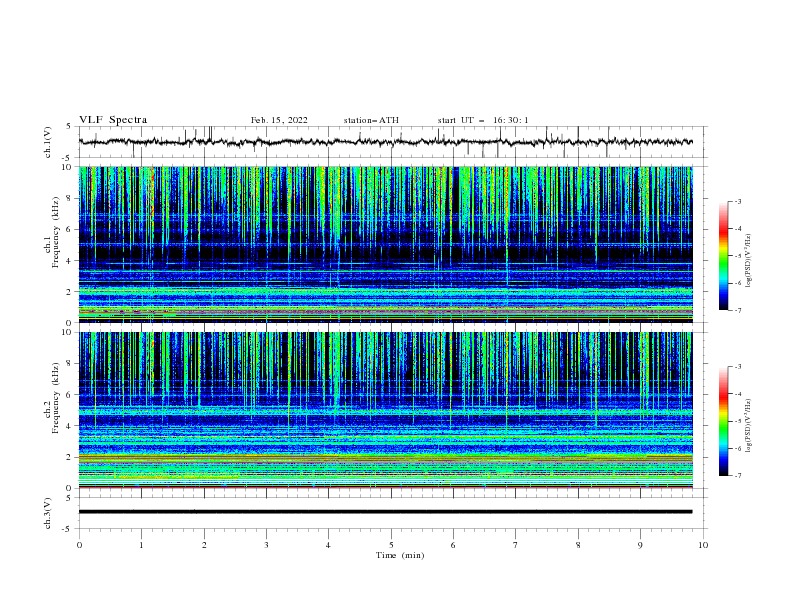Click the ch.3(V) axis label
The image size is (792, 612).
point(48,514)
